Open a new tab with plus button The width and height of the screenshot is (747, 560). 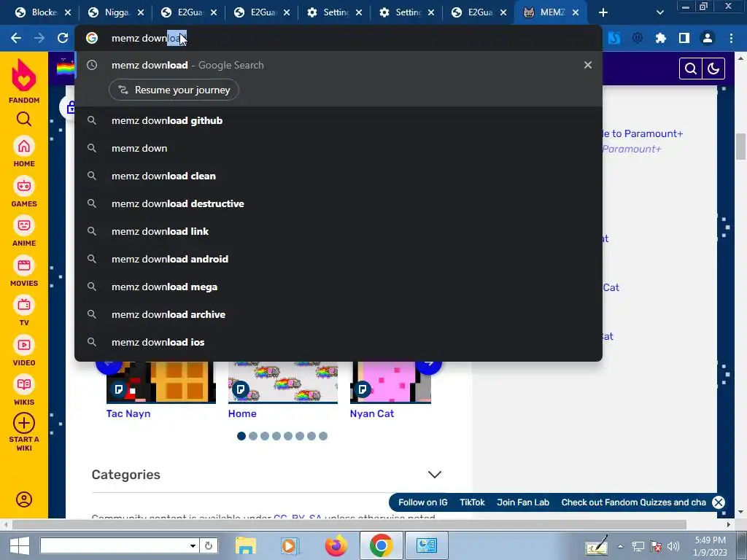coord(603,12)
